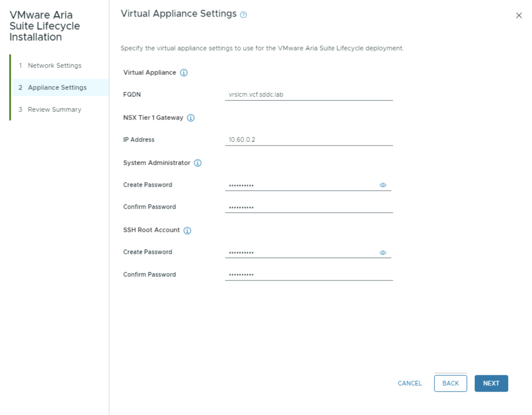Click SSH Root Create Password field

(x=301, y=252)
